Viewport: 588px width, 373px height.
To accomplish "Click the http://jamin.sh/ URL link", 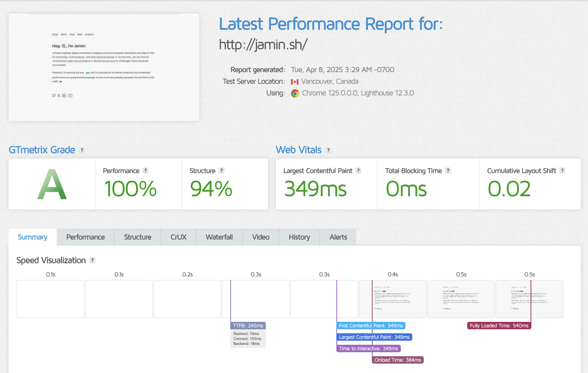I will [x=263, y=44].
